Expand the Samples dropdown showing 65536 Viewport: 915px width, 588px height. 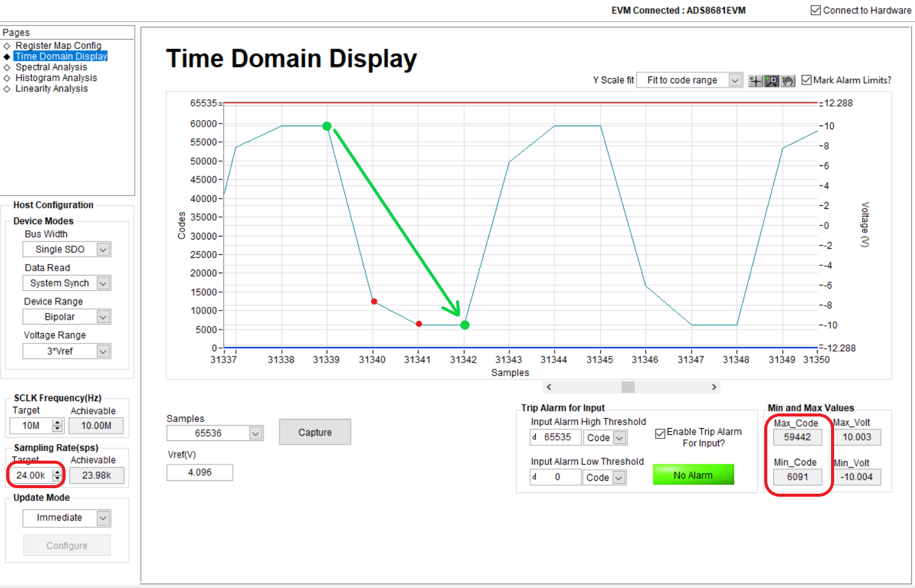point(255,432)
